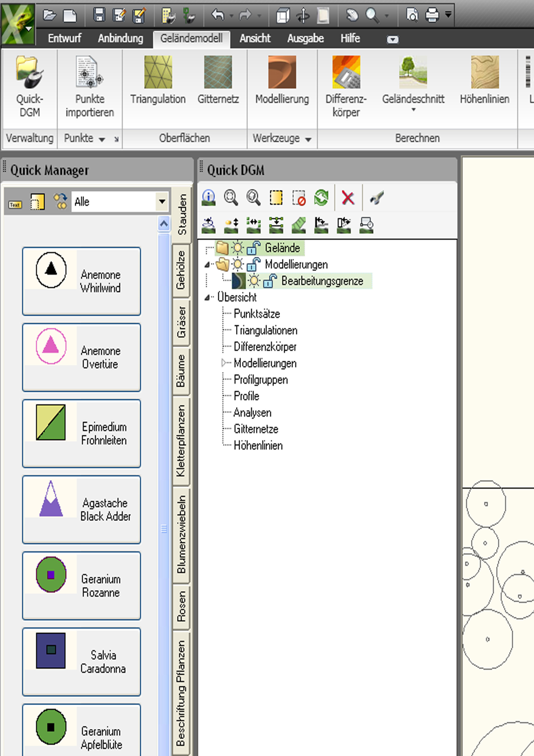Open the Ansicht ribbon tab
The image size is (534, 756).
click(x=255, y=38)
